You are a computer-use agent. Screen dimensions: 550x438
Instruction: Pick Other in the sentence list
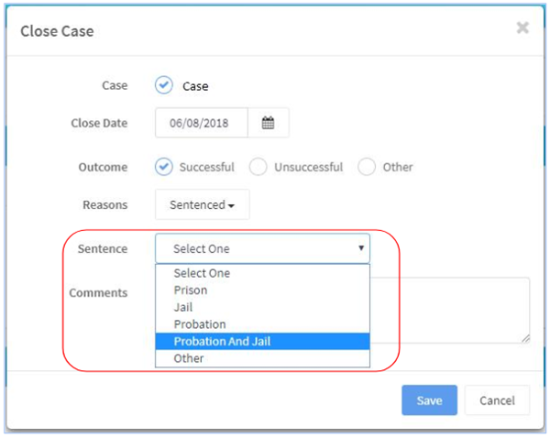point(262,358)
